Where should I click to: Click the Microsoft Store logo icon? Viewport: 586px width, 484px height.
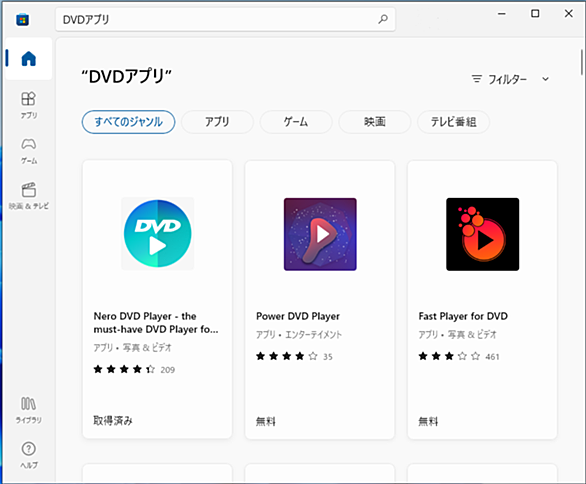point(22,19)
